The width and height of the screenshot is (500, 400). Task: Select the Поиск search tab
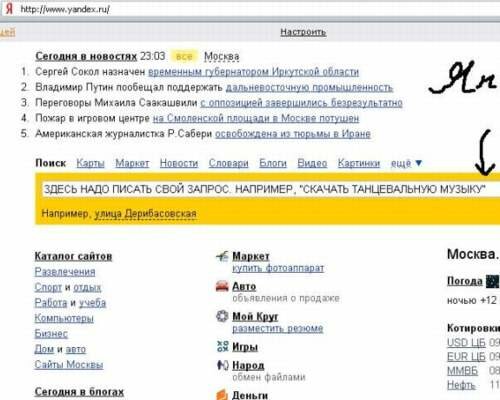(x=51, y=163)
